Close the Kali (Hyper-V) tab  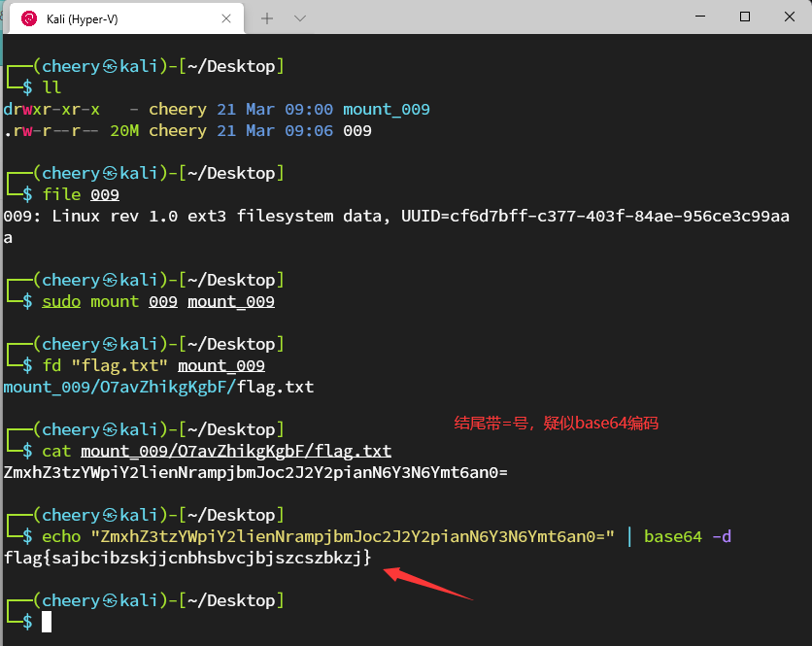coord(226,18)
